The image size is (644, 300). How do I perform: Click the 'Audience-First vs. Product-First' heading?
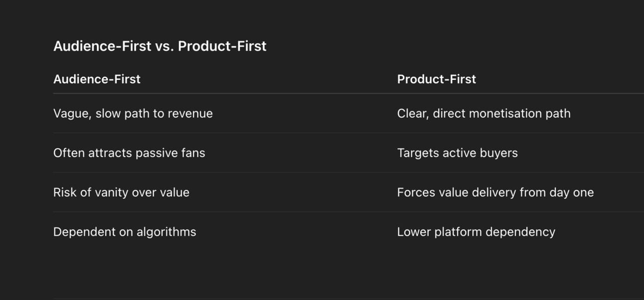tap(160, 46)
